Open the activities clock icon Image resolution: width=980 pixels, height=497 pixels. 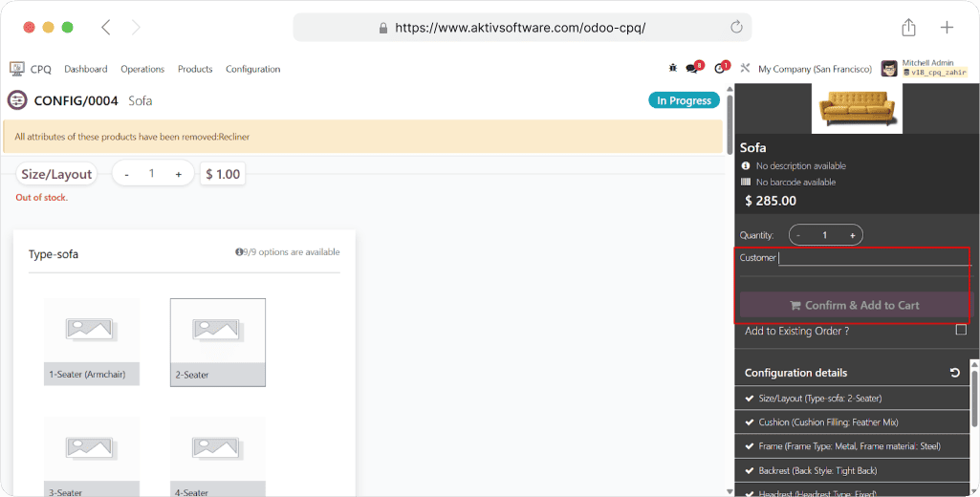720,69
